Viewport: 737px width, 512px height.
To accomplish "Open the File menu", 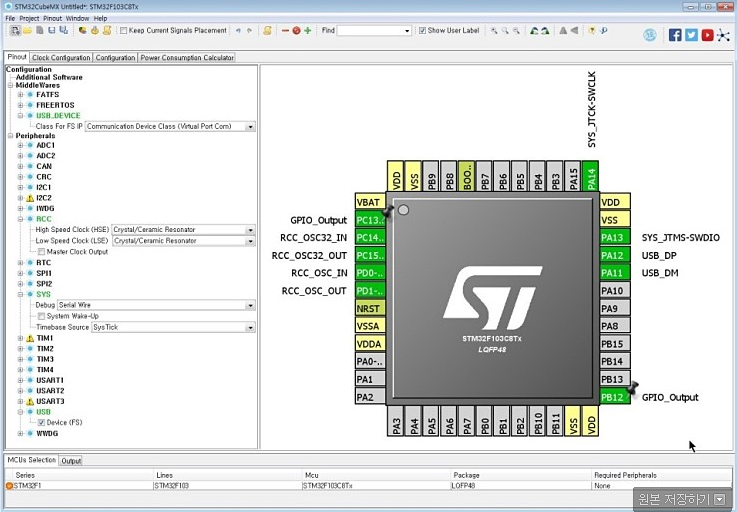I will coord(10,18).
